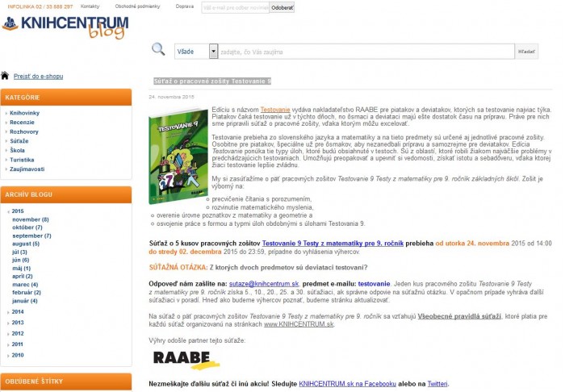Open archive month apríl (2)
This screenshot has width=565, height=392.
[23, 277]
